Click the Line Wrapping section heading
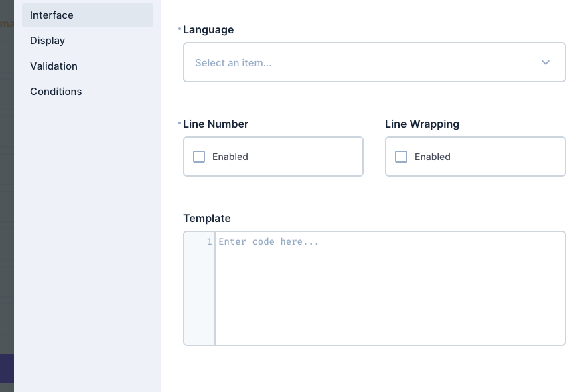The height and width of the screenshot is (392, 586). tap(422, 124)
